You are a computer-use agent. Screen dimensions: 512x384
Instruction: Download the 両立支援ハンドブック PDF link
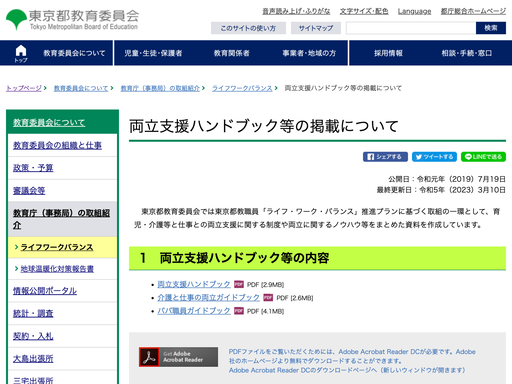click(194, 284)
